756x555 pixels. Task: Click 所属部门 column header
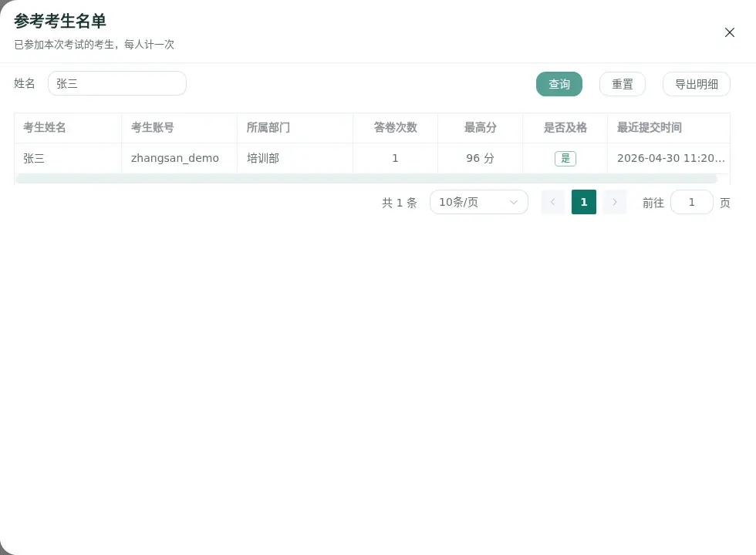point(295,128)
